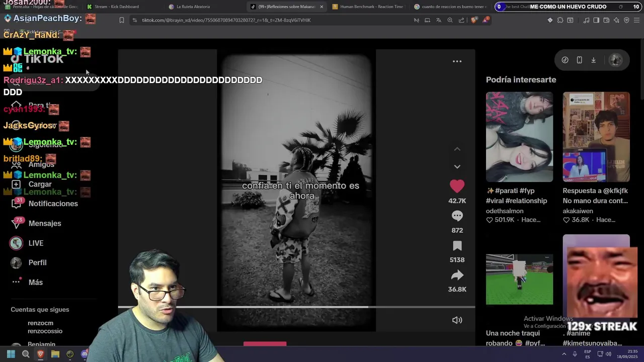Close the active TikTok Reflexiones tab

pyautogui.click(x=321, y=7)
